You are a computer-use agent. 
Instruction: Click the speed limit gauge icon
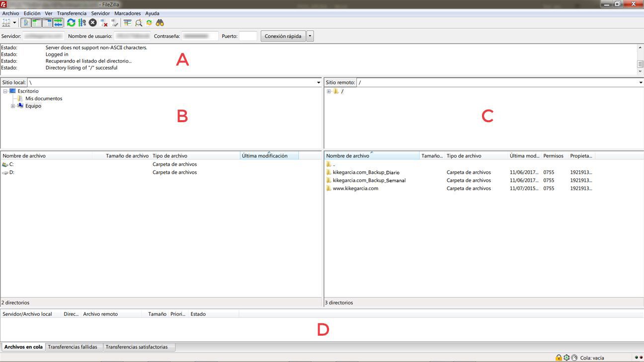pyautogui.click(x=574, y=358)
